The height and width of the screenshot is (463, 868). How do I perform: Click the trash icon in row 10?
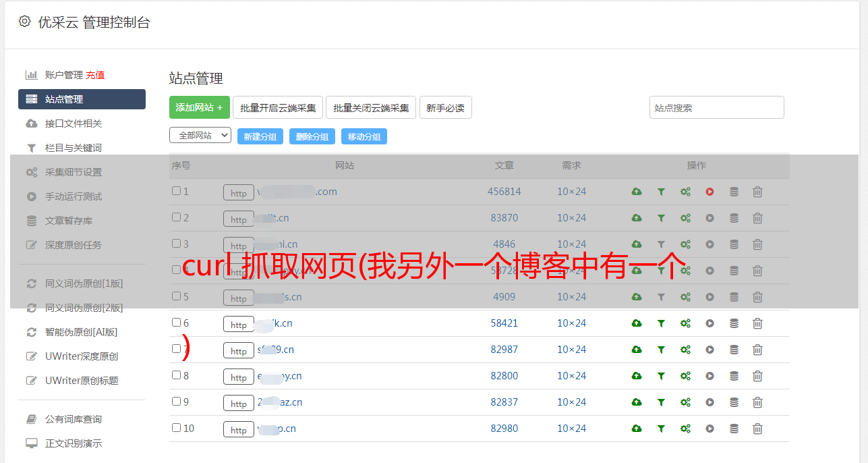pos(757,429)
